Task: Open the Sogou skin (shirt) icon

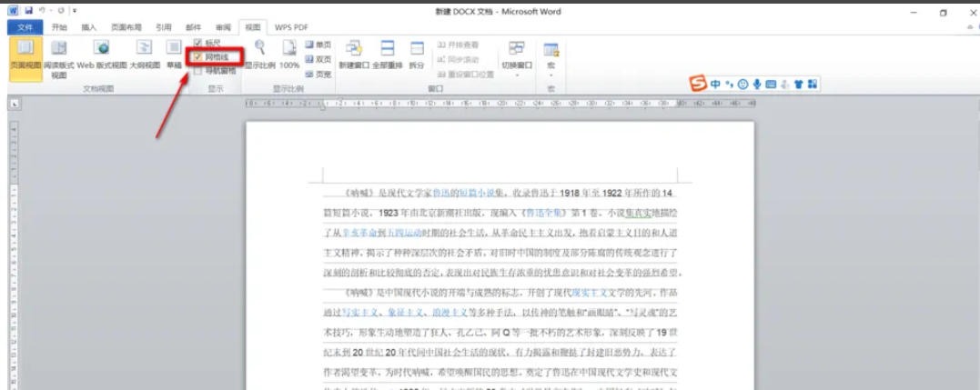Action: tap(798, 85)
